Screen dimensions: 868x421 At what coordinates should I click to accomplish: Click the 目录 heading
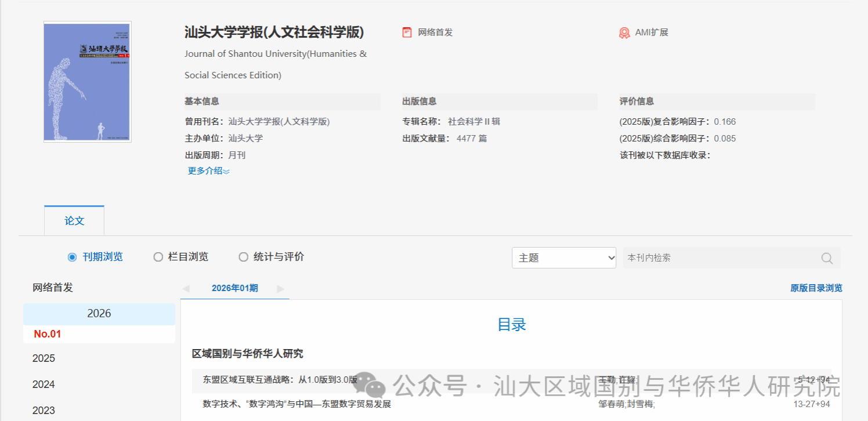[512, 325]
